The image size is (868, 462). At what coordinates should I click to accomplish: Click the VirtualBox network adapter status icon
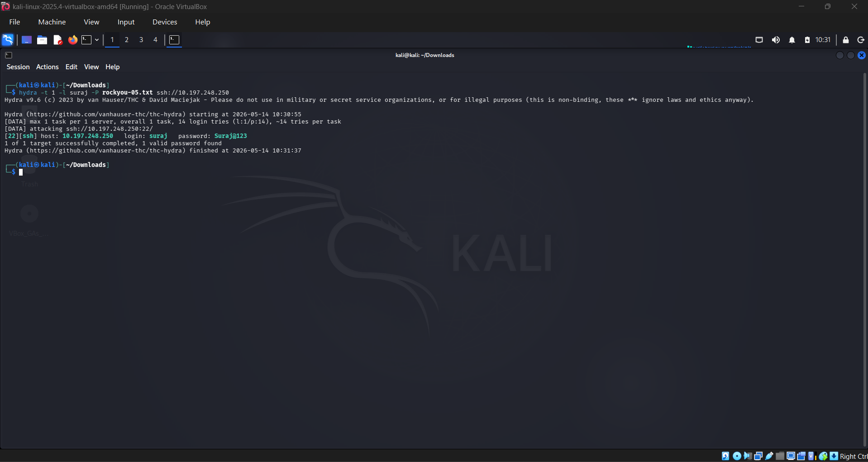pyautogui.click(x=758, y=456)
